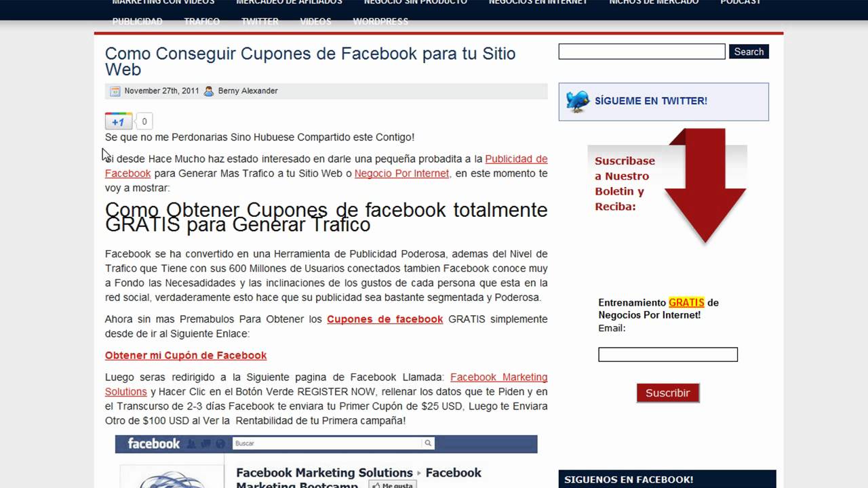
Task: Open the article title Como Conseguir Cupones
Action: pyautogui.click(x=310, y=61)
